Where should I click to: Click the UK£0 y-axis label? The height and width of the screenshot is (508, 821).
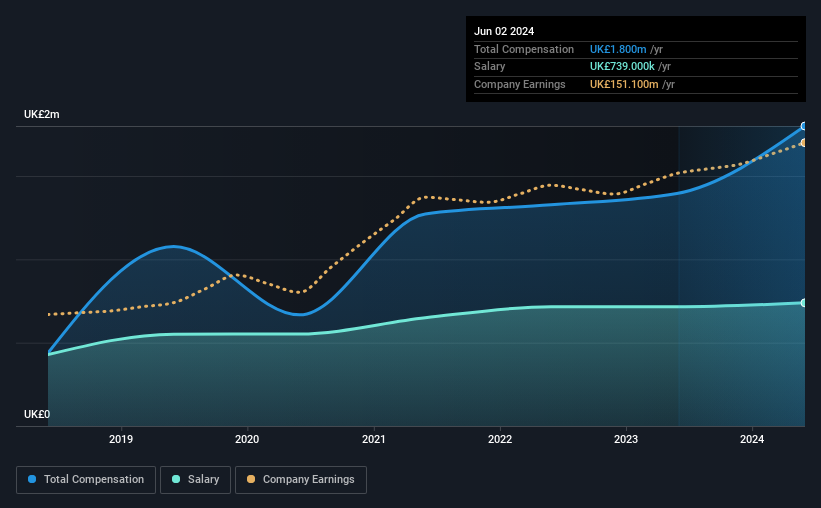(x=37, y=414)
